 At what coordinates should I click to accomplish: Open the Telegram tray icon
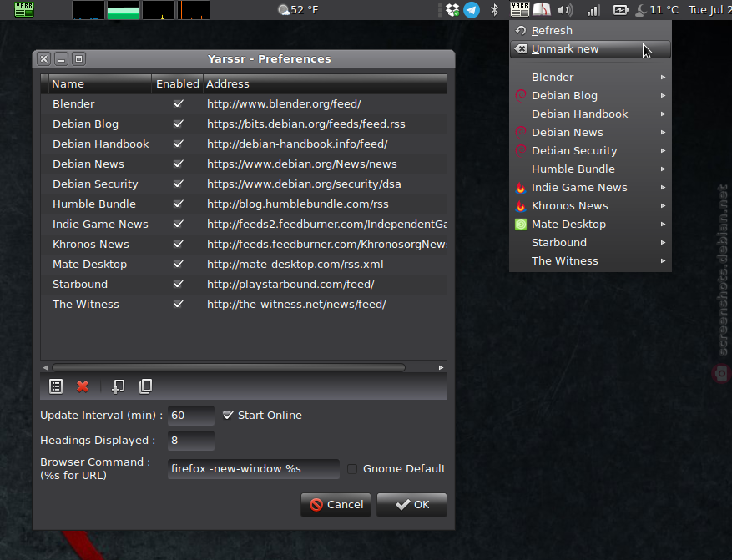tap(472, 10)
